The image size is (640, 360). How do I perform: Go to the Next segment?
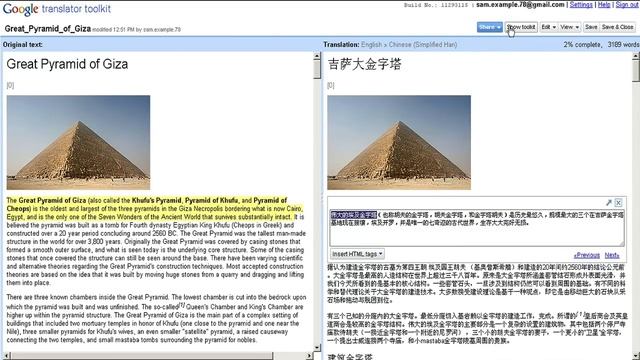point(612,256)
